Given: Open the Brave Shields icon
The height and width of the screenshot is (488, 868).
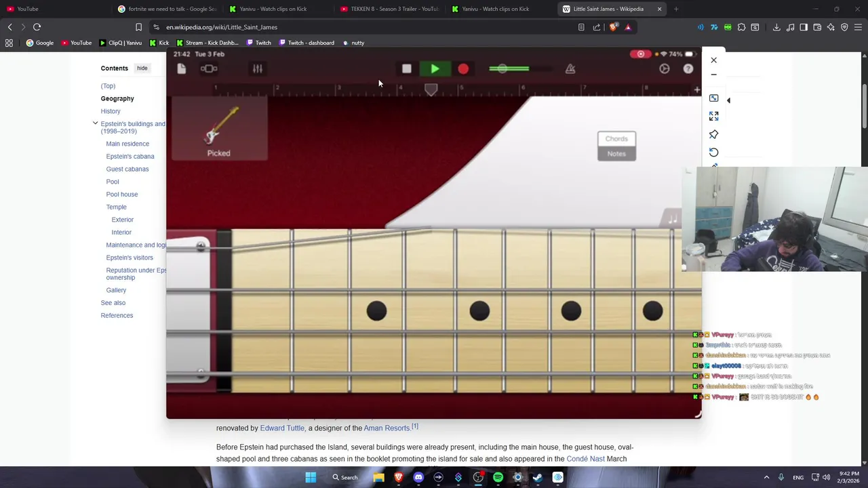Looking at the screenshot, I should (614, 27).
